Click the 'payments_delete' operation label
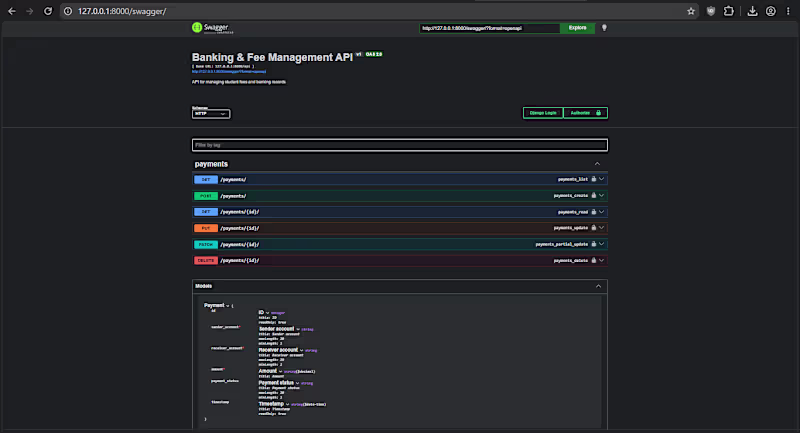Viewport: 800px width, 433px height. click(570, 261)
